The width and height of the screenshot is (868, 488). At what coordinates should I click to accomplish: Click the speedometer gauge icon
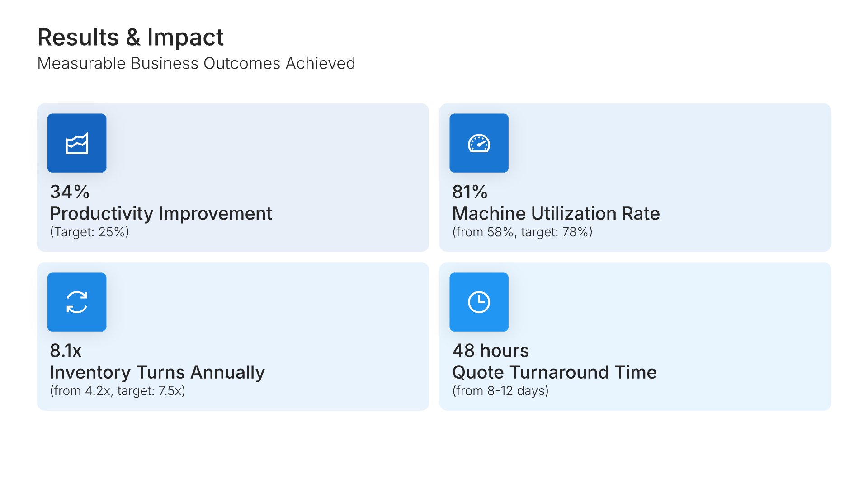pyautogui.click(x=479, y=143)
